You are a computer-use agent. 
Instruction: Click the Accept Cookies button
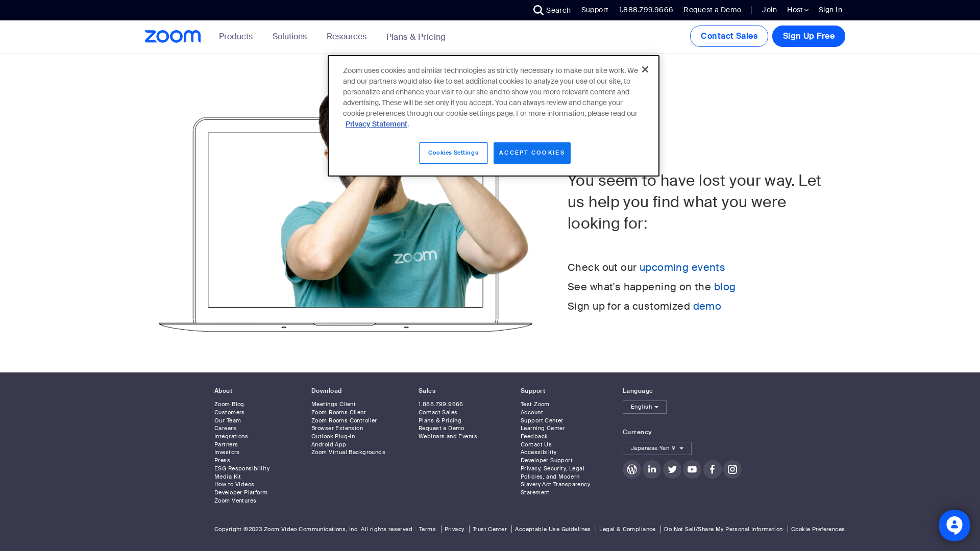coord(532,153)
